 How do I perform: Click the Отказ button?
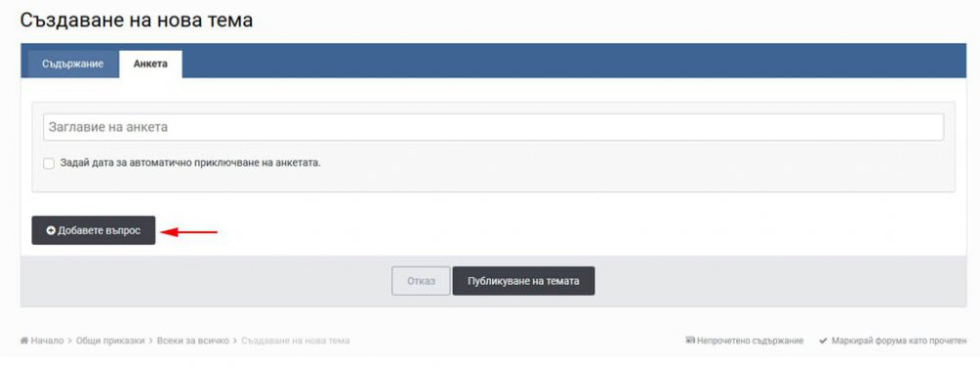[420, 281]
